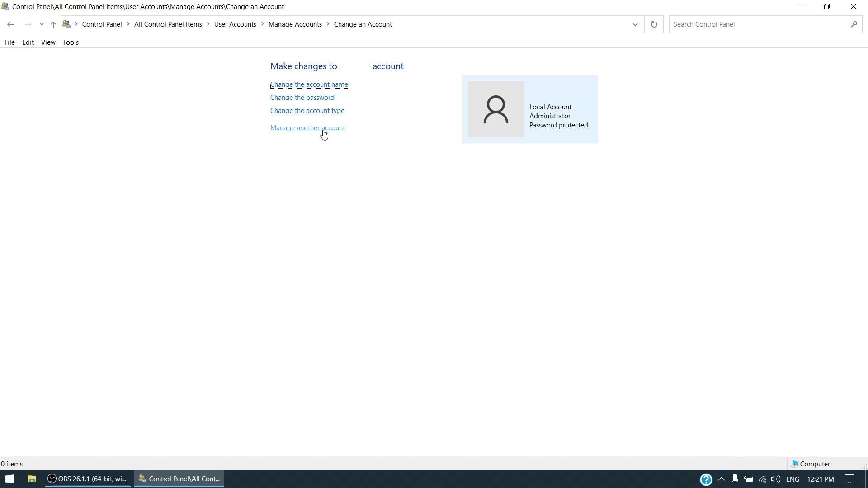Click the volume speaker tray icon

point(775,479)
